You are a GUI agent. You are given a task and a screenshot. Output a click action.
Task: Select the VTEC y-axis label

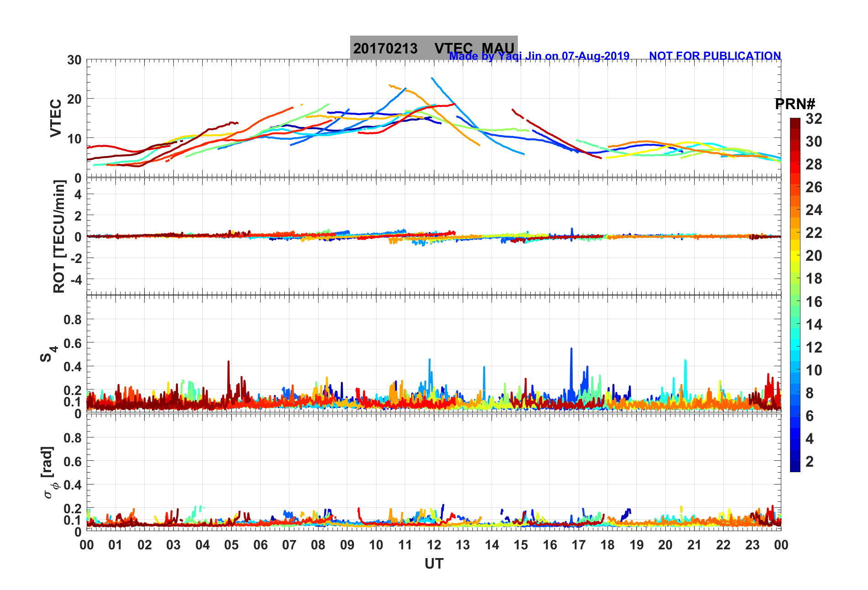click(56, 118)
